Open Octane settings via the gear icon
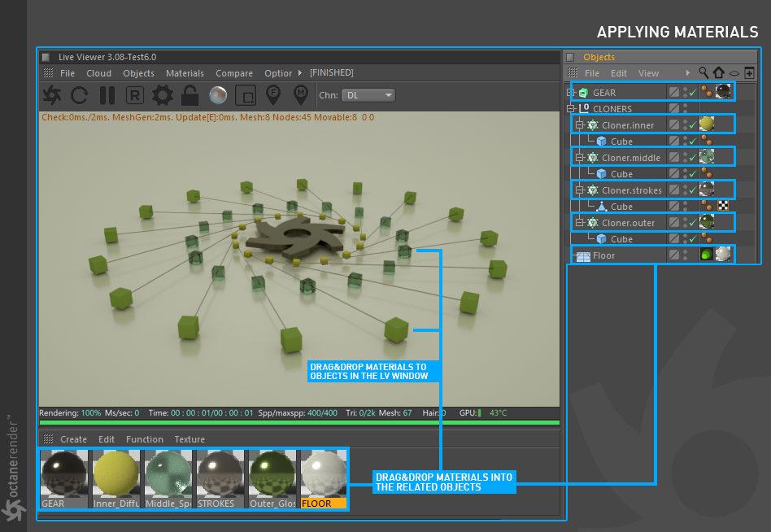 point(163,95)
